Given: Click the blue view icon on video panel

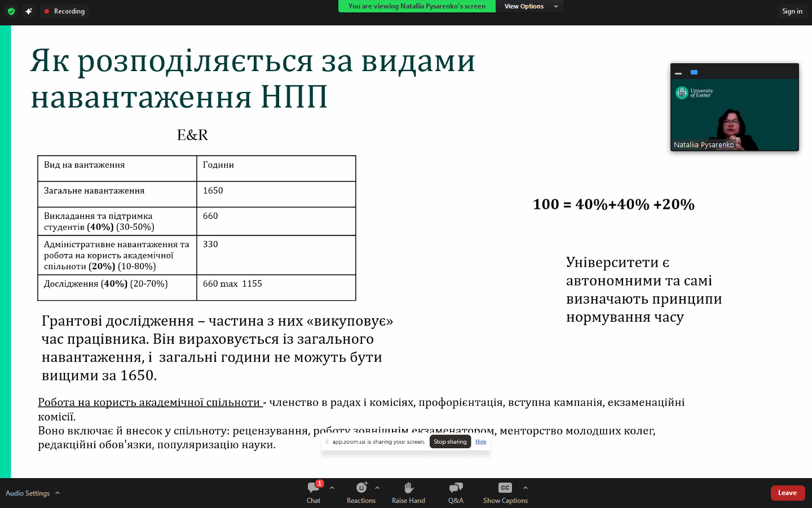Looking at the screenshot, I should point(694,72).
